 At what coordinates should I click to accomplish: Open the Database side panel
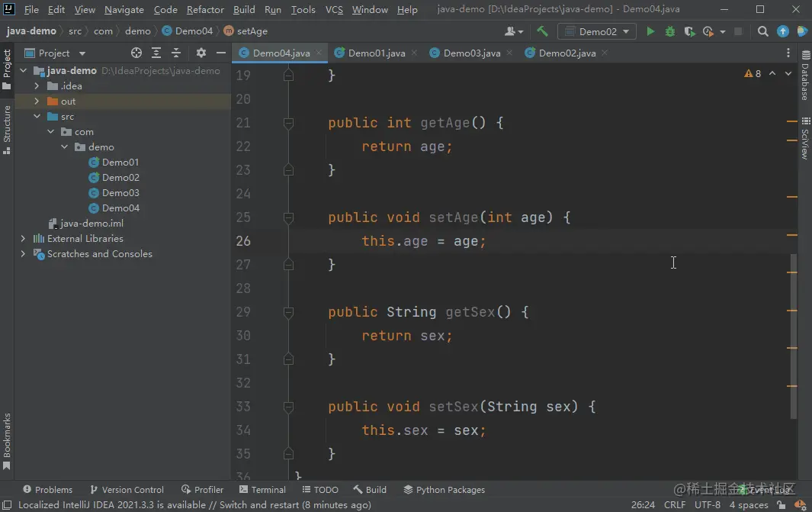805,76
